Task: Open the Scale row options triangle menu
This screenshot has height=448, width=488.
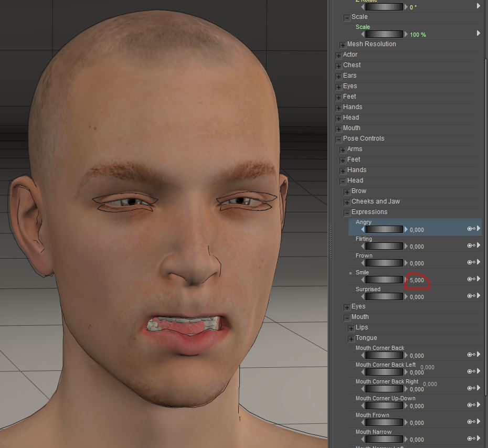Action: coord(479,33)
